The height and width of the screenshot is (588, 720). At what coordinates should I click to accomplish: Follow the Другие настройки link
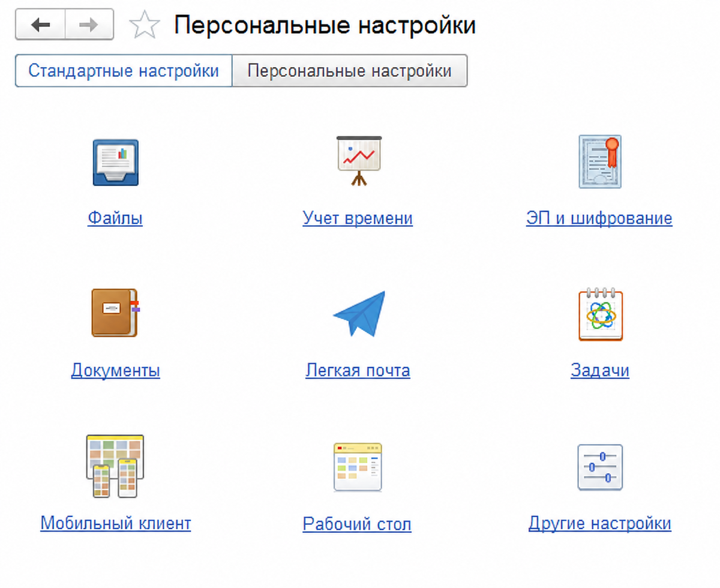click(x=600, y=523)
